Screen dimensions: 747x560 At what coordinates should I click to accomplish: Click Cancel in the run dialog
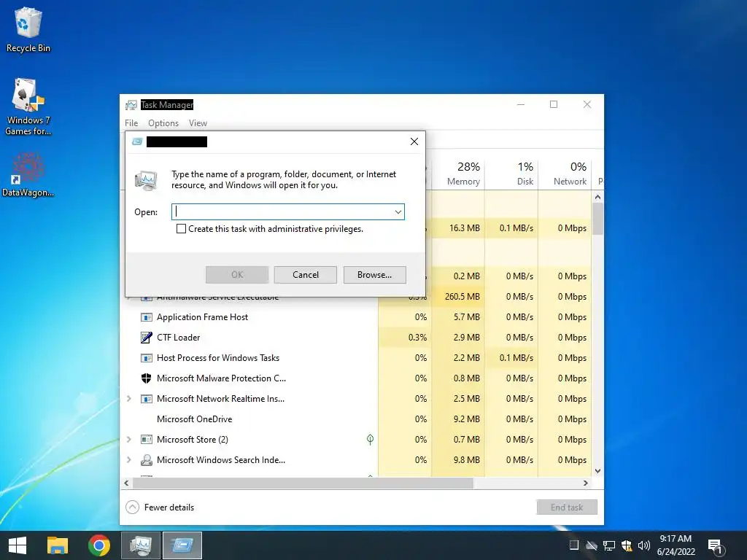306,275
